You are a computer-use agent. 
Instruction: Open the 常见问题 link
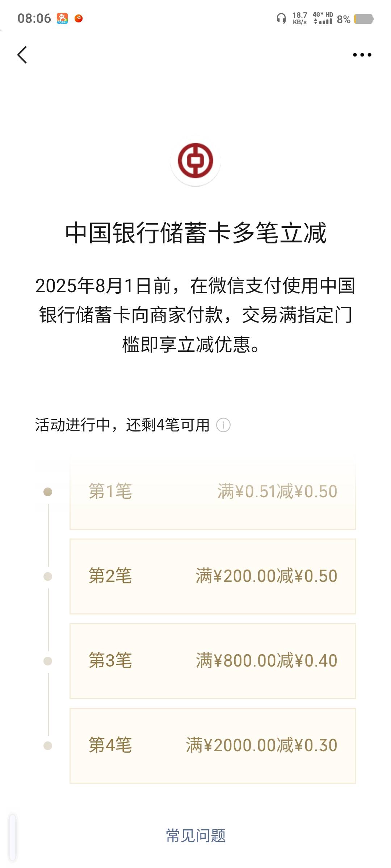[x=195, y=836]
